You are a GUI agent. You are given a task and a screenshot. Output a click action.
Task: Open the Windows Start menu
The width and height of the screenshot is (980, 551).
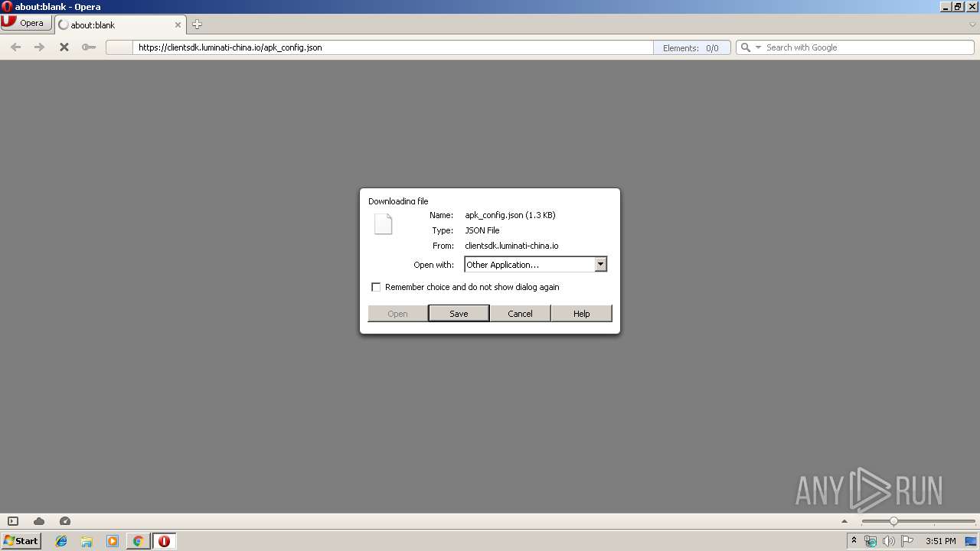click(21, 540)
